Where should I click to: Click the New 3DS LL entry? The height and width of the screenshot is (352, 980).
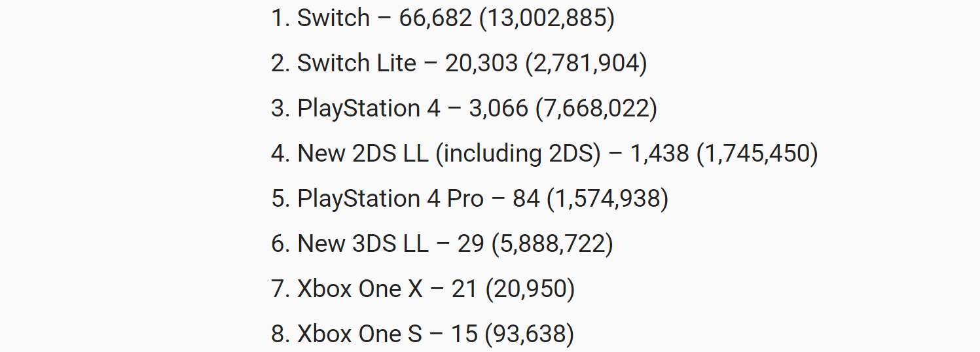click(442, 244)
